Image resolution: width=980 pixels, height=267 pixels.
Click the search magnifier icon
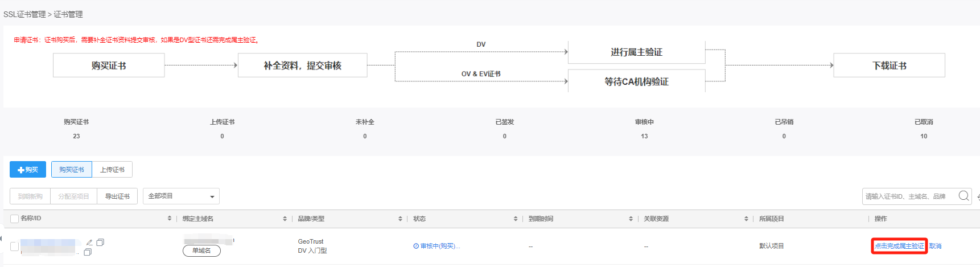click(x=963, y=196)
